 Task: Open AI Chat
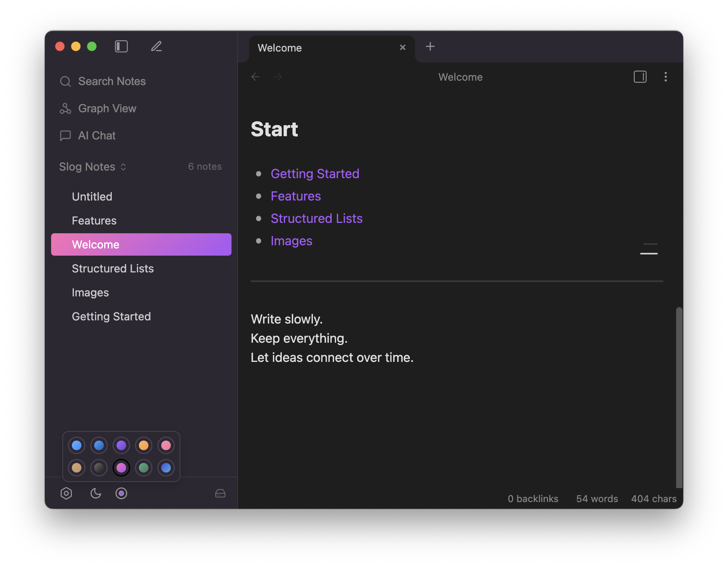tap(97, 135)
